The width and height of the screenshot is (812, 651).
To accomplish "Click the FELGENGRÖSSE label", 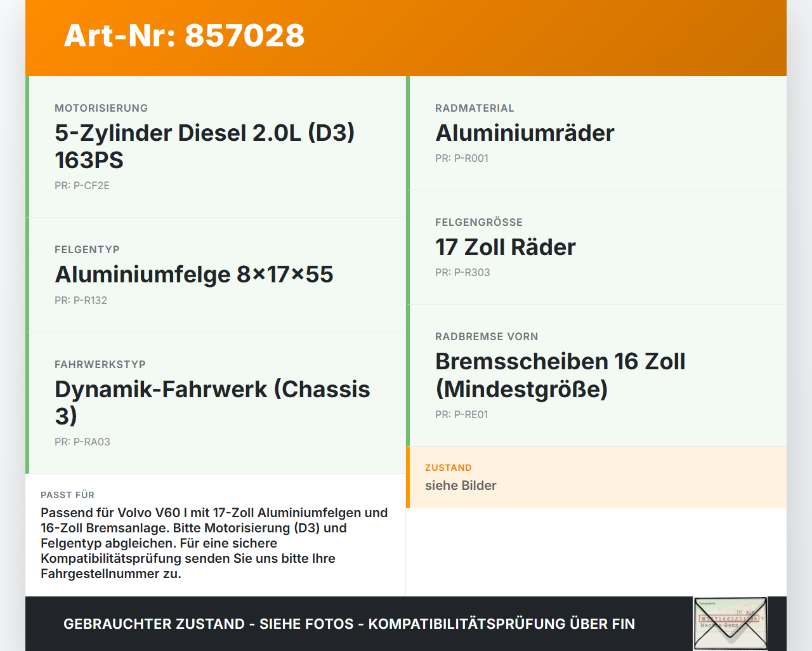I will click(x=479, y=222).
